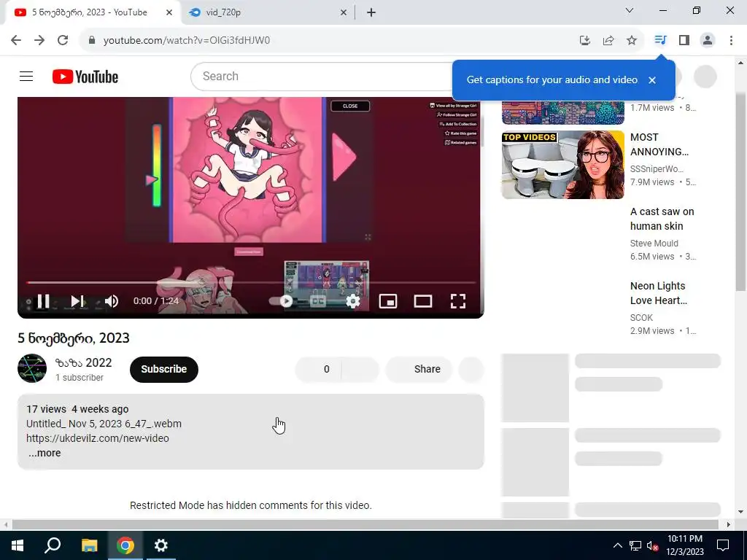This screenshot has width=747, height=560.
Task: Go back to previous page
Action: 16,40
